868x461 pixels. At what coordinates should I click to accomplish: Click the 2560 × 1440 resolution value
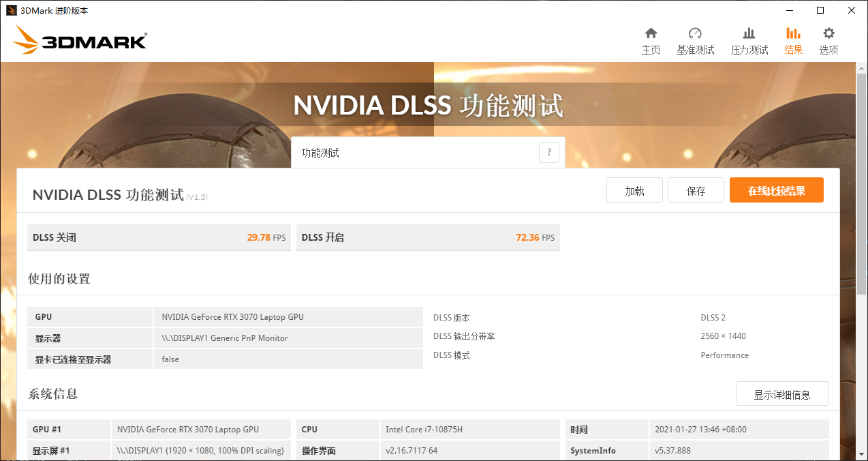click(723, 336)
